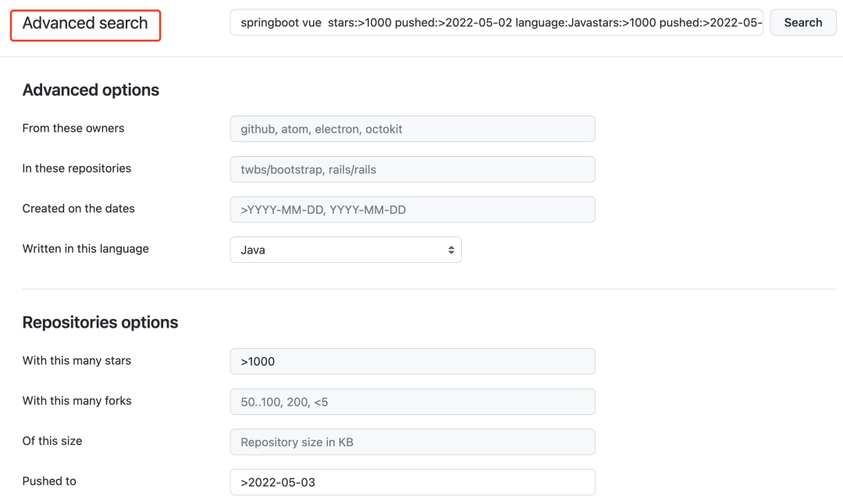The width and height of the screenshot is (843, 504).
Task: Click the "From these owners" label
Action: pyautogui.click(x=73, y=128)
